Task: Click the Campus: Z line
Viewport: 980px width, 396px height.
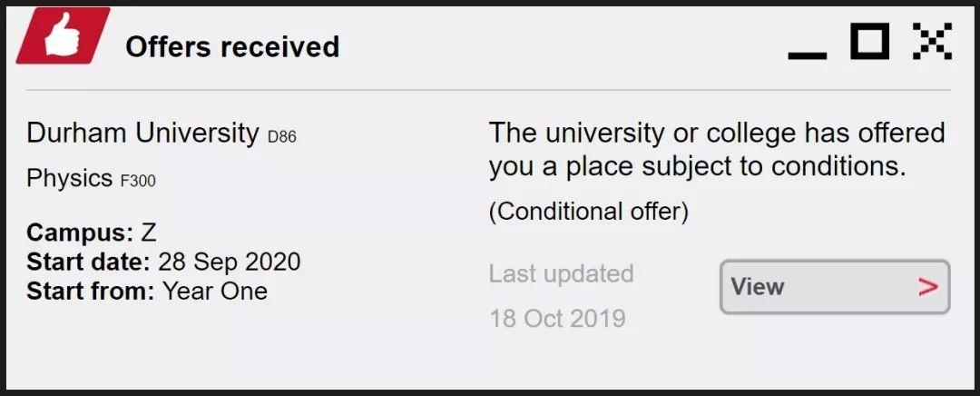Action: tap(92, 233)
